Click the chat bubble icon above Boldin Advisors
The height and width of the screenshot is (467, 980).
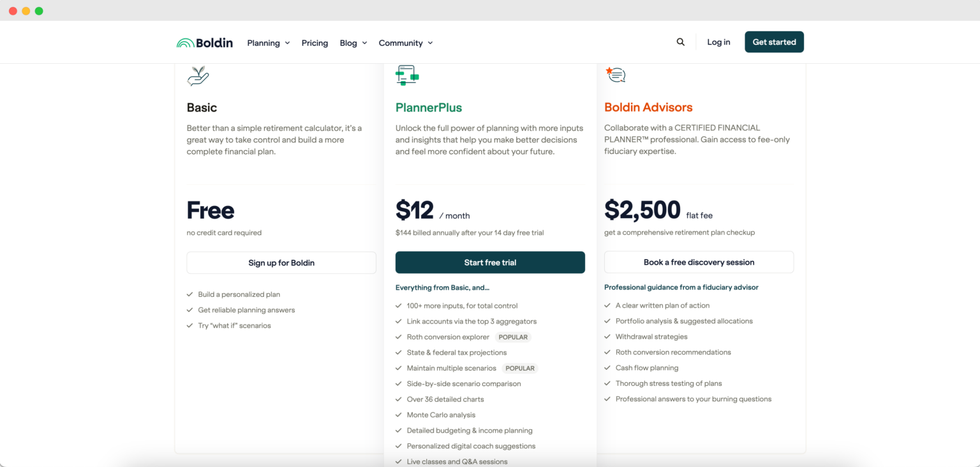(616, 74)
